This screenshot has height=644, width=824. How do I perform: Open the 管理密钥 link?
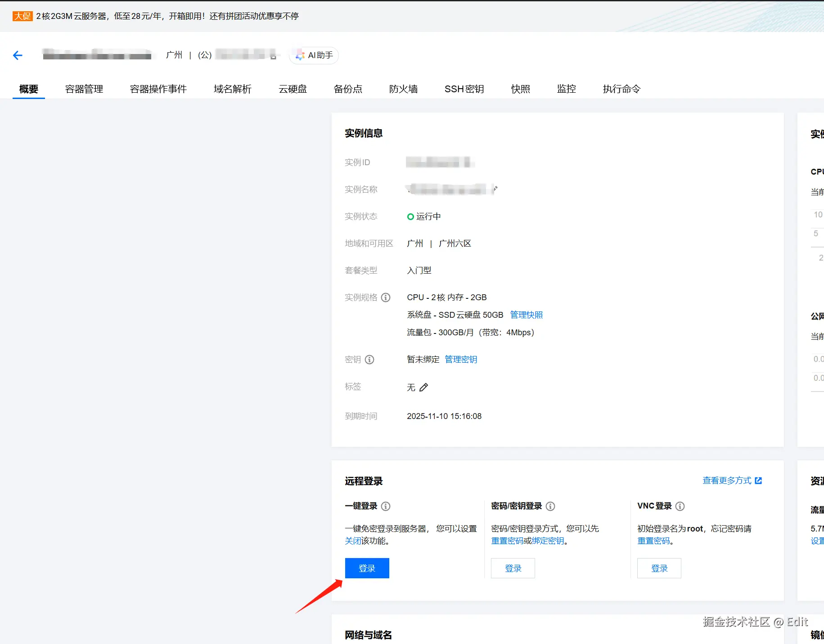(x=461, y=360)
